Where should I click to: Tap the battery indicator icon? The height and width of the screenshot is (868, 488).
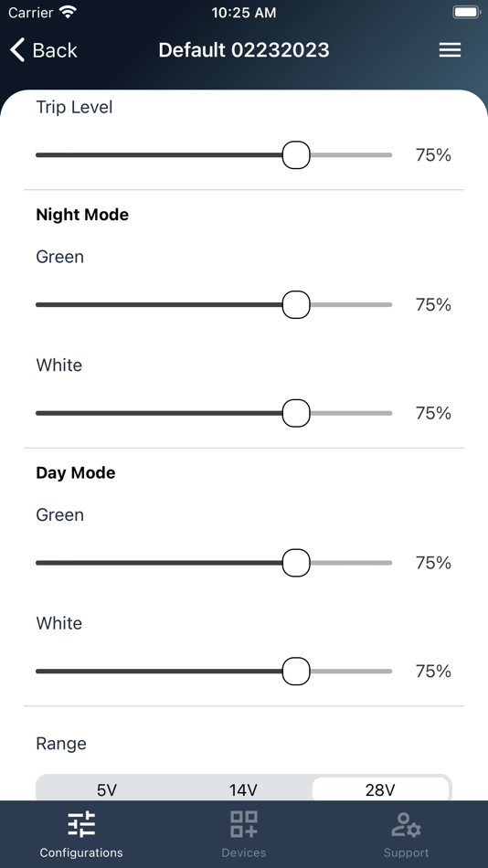click(x=466, y=12)
